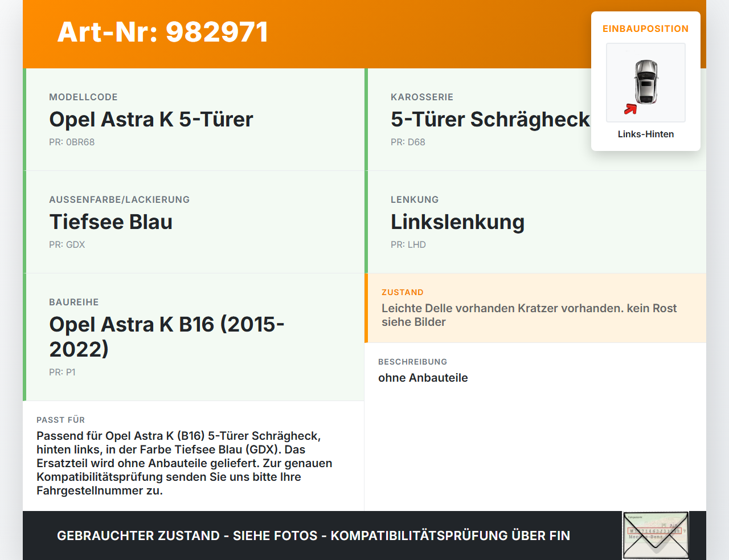Click the Art-Nr: 982971 heading
This screenshot has height=560, width=729.
[162, 32]
